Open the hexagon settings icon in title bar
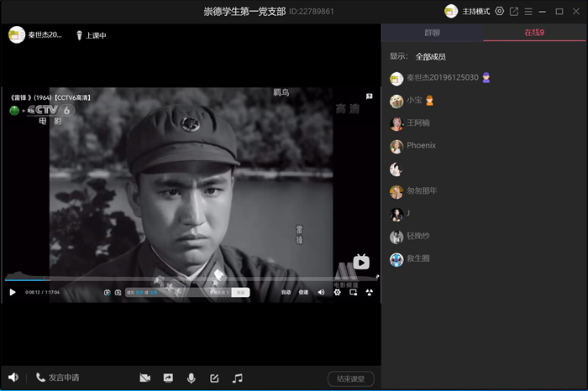This screenshot has width=588, height=391. 500,11
